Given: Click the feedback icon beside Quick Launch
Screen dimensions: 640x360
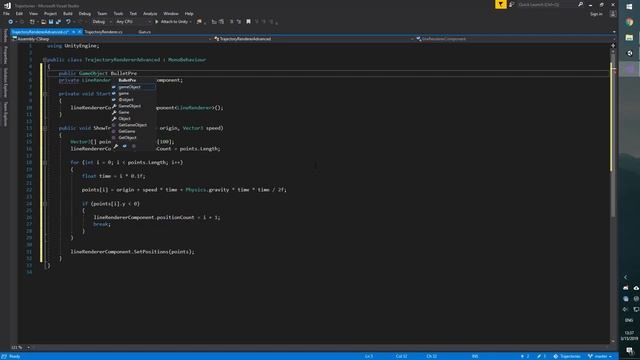Looking at the screenshot, I should point(511,4).
